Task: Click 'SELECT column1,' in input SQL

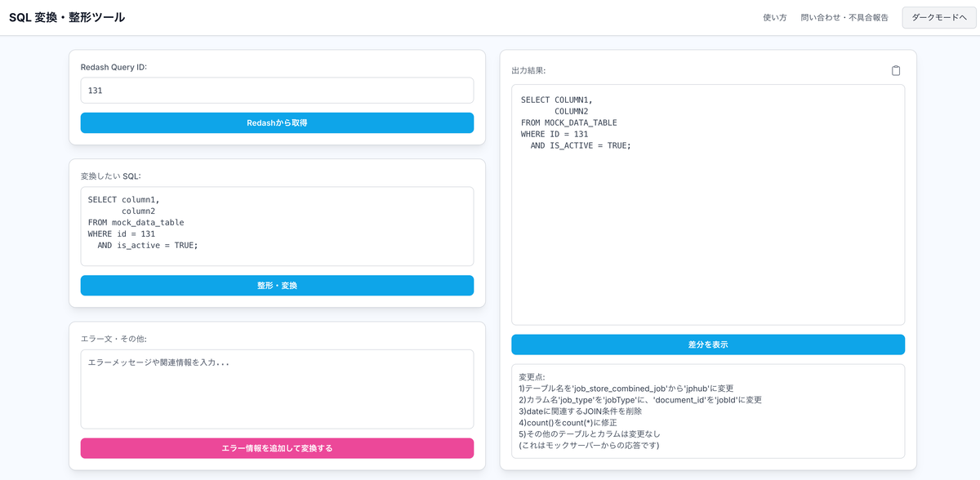Action: click(x=124, y=199)
